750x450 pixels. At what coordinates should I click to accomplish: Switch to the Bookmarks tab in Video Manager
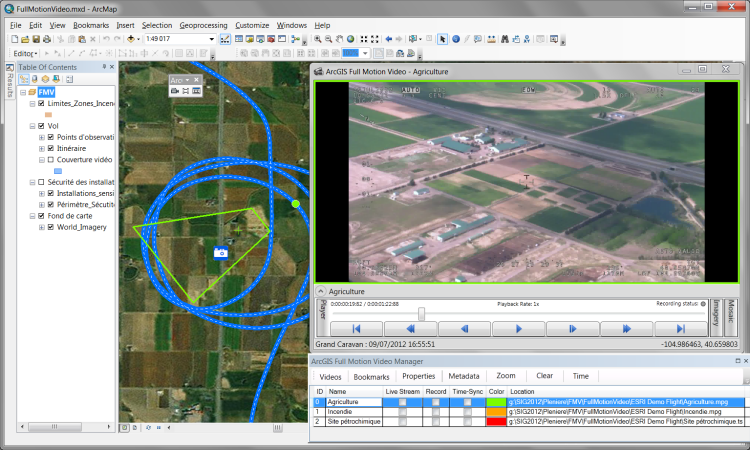[x=371, y=376]
